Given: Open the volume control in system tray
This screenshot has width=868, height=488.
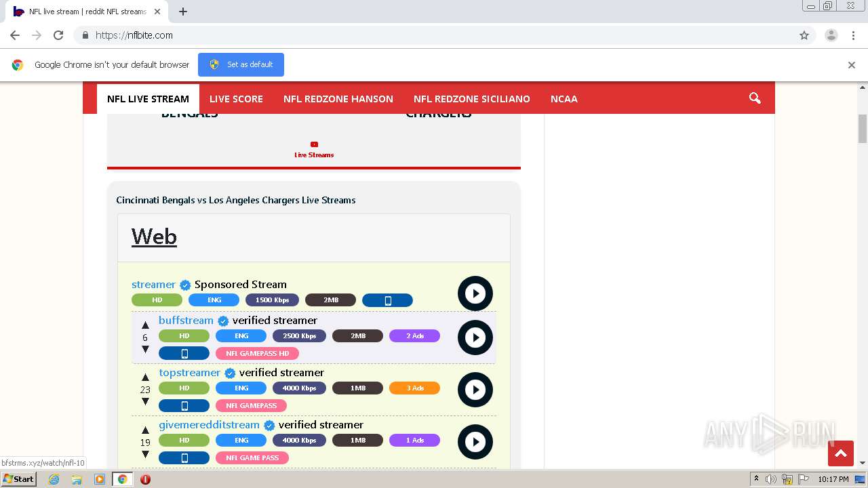Looking at the screenshot, I should tap(772, 479).
